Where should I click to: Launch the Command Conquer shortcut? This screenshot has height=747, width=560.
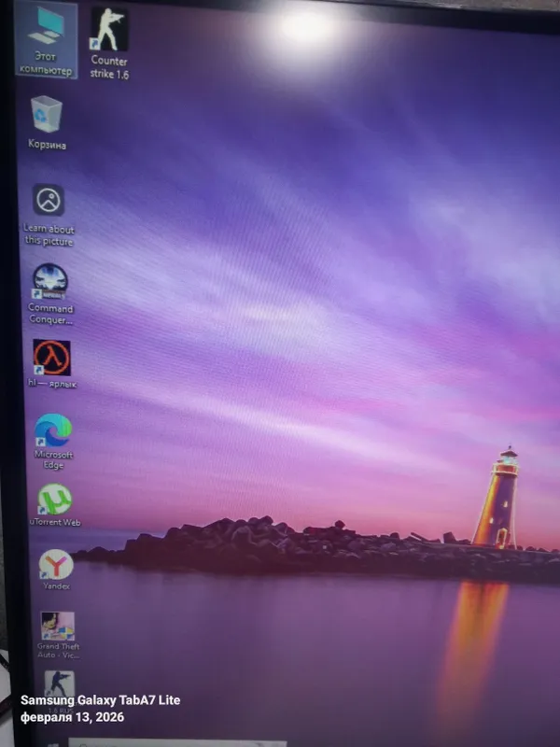click(50, 294)
